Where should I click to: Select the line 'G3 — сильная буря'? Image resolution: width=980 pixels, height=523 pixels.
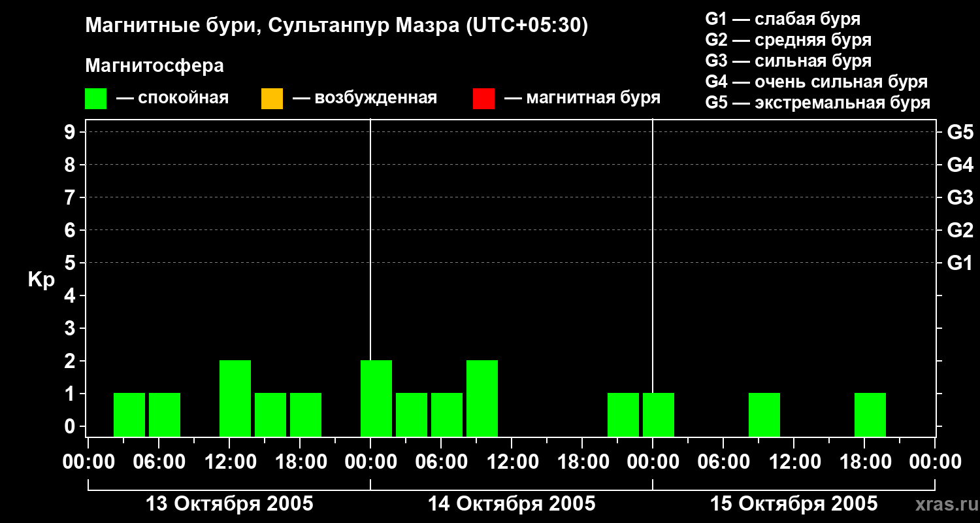(x=789, y=61)
